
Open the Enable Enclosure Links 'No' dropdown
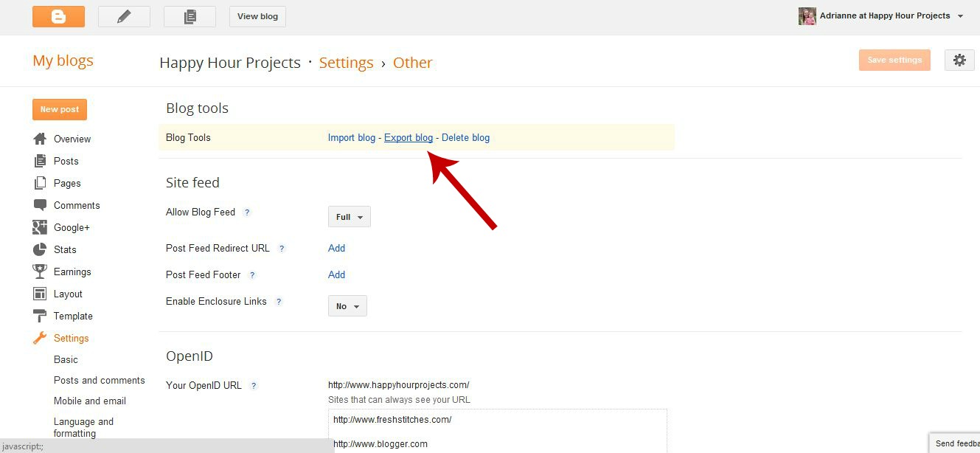pyautogui.click(x=347, y=306)
